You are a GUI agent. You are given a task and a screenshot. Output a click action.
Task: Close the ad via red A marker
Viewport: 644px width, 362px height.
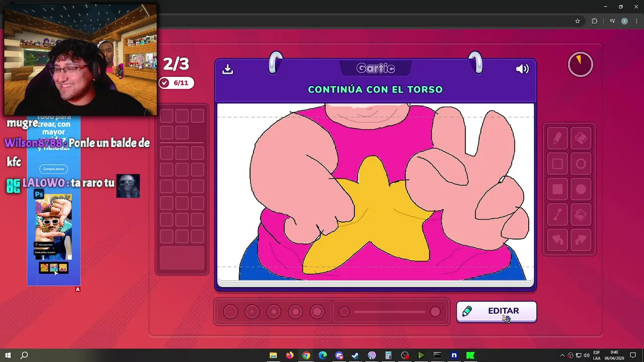click(x=77, y=289)
